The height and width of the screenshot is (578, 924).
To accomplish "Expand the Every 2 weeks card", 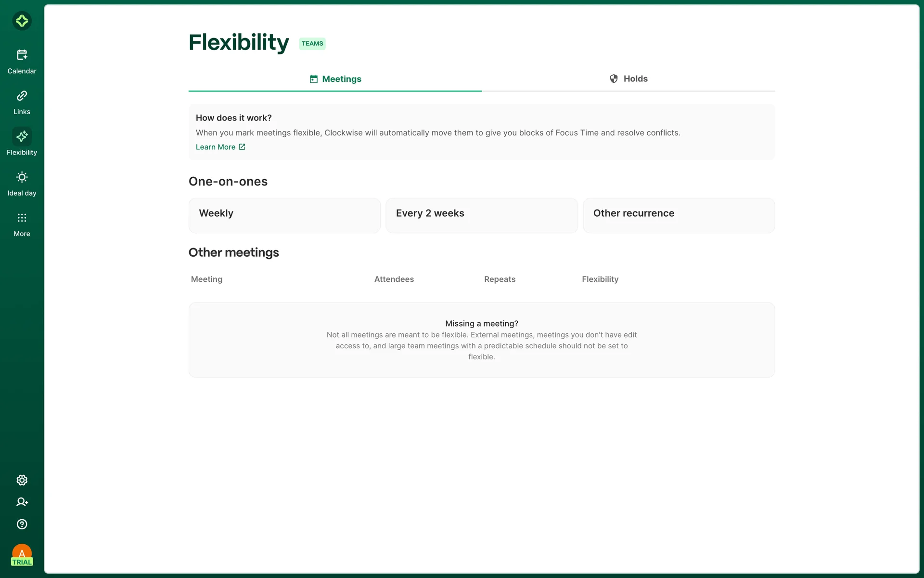I will [481, 215].
